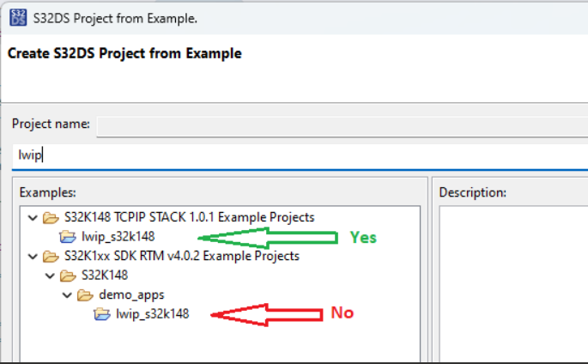
Task: Click the S32DS application icon in title bar
Action: coord(16,17)
